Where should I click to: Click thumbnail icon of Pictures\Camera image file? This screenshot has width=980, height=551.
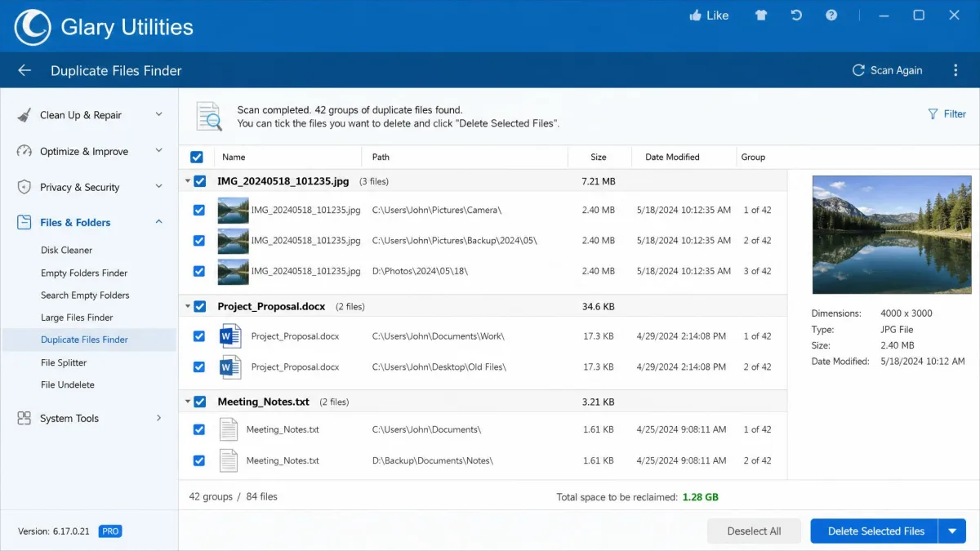(233, 211)
